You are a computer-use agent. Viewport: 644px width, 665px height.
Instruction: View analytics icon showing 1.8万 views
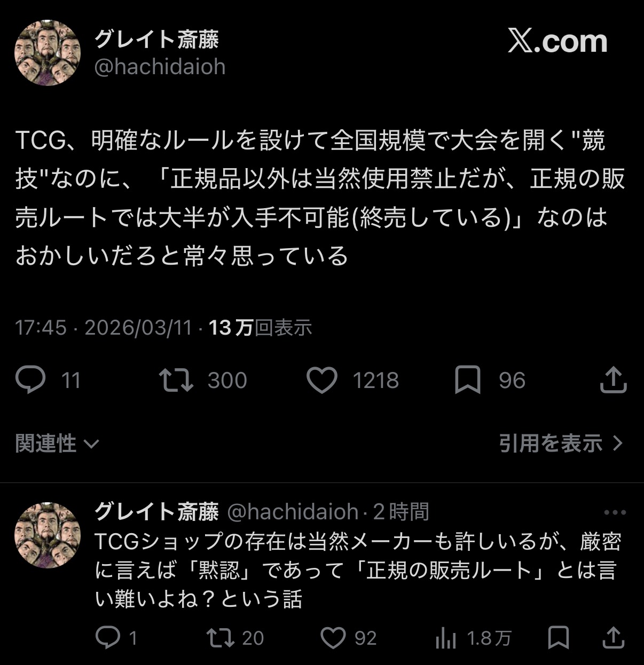(446, 638)
